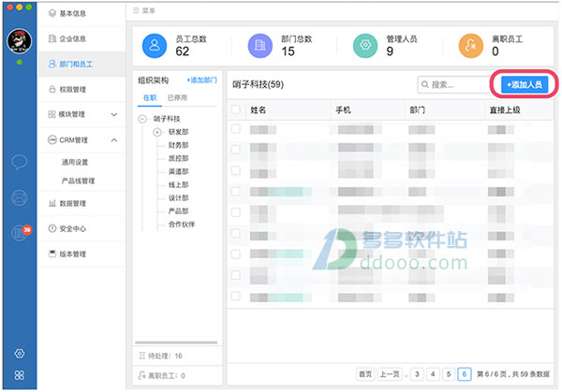This screenshot has width=562, height=392.
Task: Collapse the CRM管理 chevron
Action: pos(114,140)
